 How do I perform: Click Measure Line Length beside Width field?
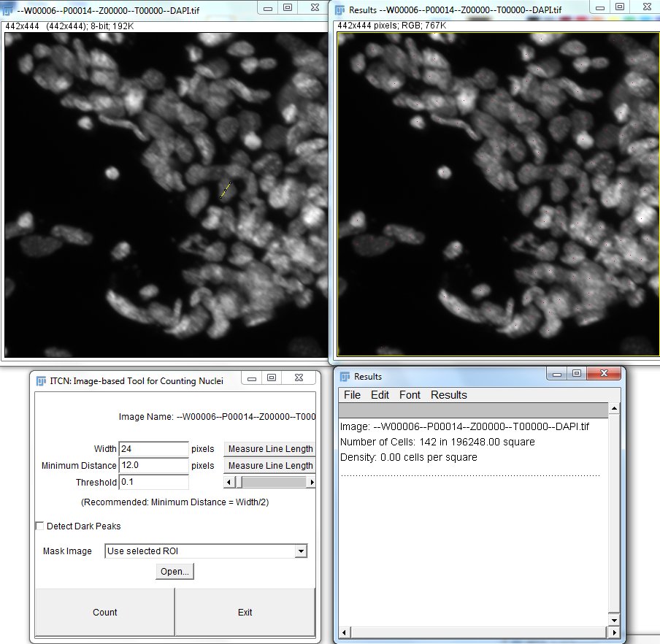click(x=269, y=449)
